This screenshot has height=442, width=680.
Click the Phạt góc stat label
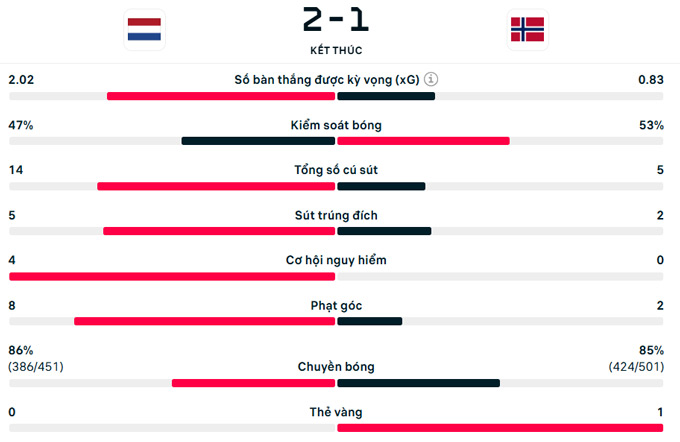click(336, 305)
